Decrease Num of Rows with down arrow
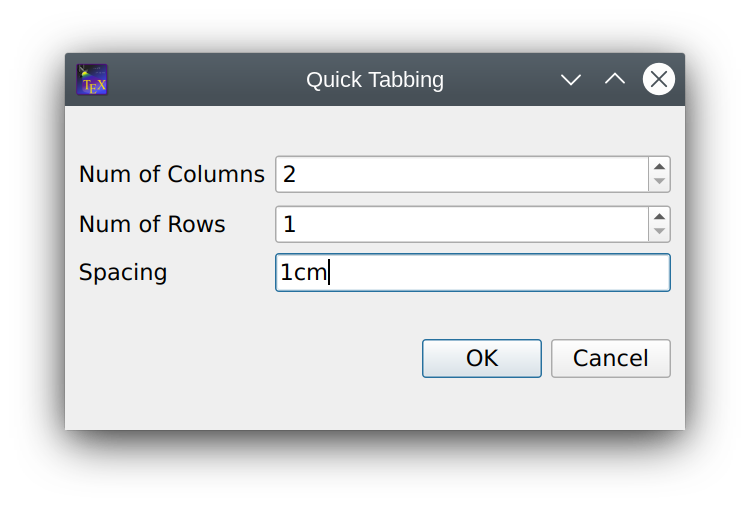750x507 pixels. [659, 232]
